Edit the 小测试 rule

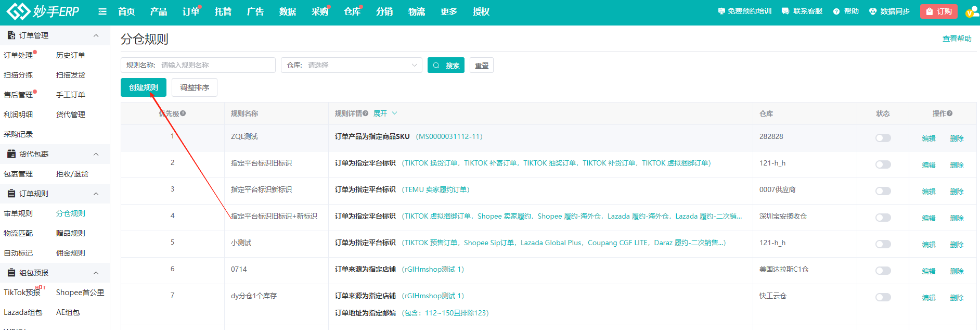click(929, 245)
